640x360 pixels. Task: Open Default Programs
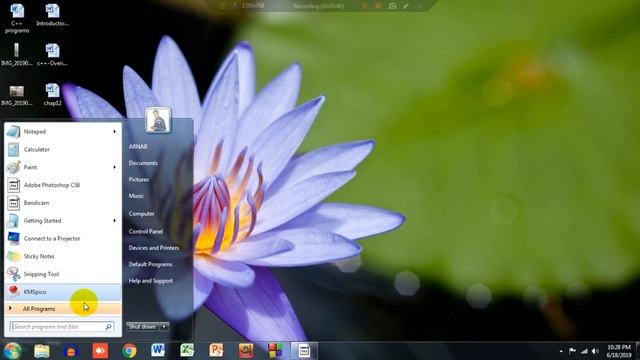pos(150,264)
